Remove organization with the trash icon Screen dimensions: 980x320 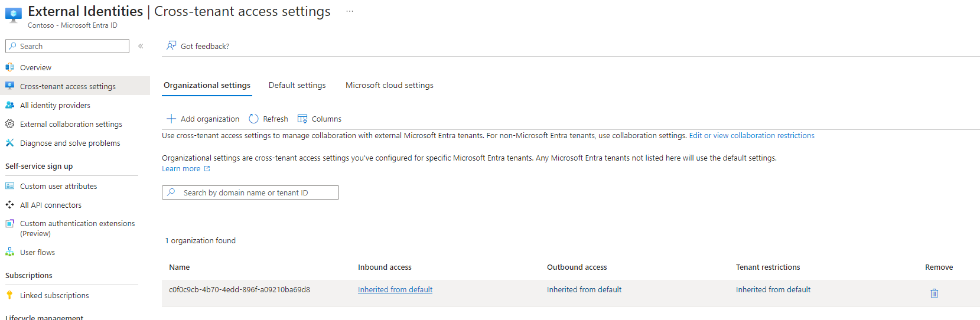934,293
